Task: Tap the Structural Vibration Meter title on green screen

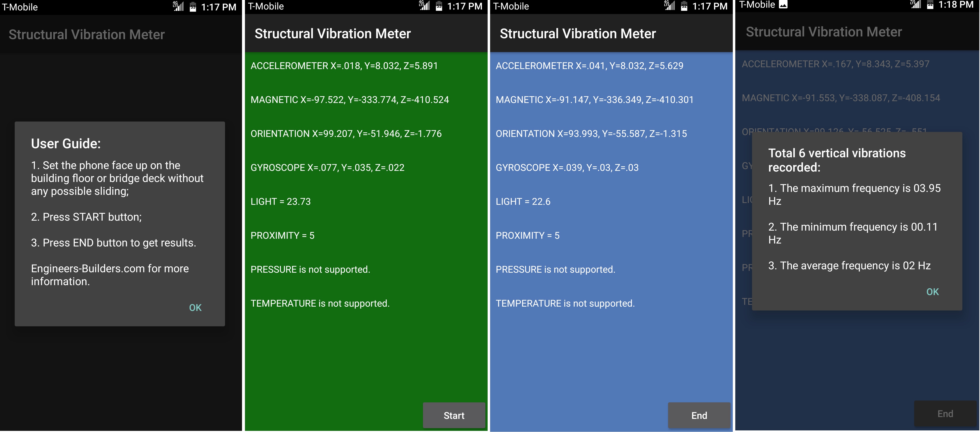Action: click(x=332, y=33)
